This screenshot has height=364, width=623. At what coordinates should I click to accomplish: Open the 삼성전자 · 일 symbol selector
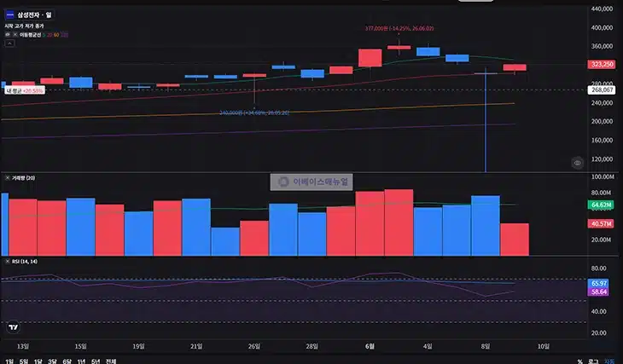[29, 15]
